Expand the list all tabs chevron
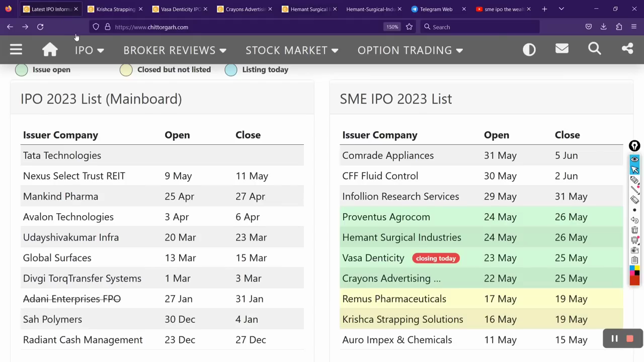Screen dimensions: 644x362 [x=561, y=9]
